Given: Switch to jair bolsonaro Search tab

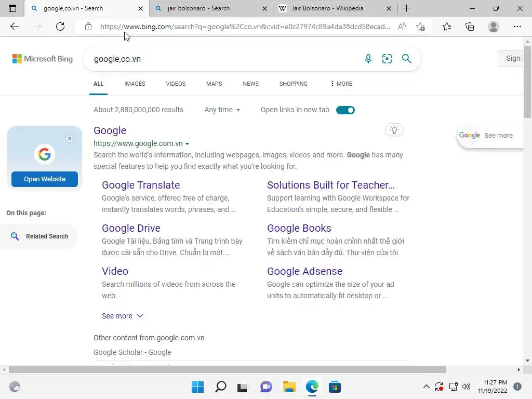Looking at the screenshot, I should coord(211,8).
